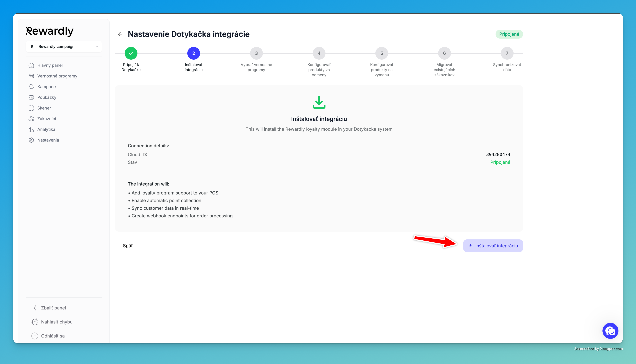Open the chat support bubble
This screenshot has height=364, width=636.
click(x=610, y=331)
